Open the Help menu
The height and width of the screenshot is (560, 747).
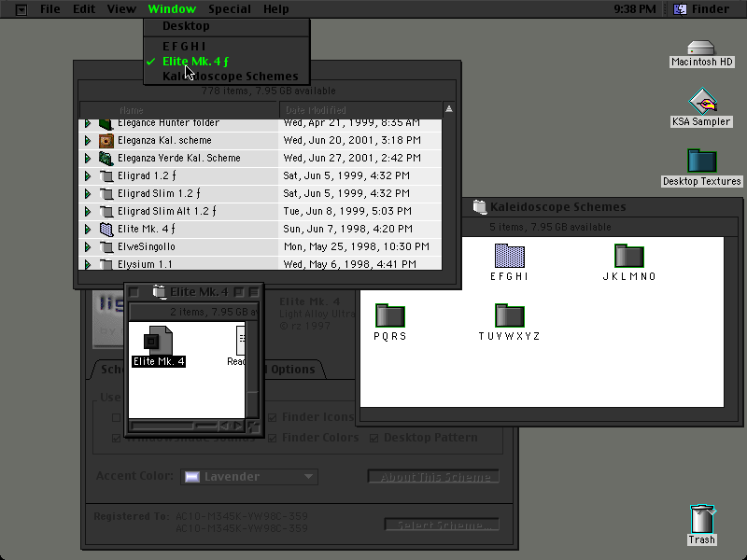tap(275, 9)
